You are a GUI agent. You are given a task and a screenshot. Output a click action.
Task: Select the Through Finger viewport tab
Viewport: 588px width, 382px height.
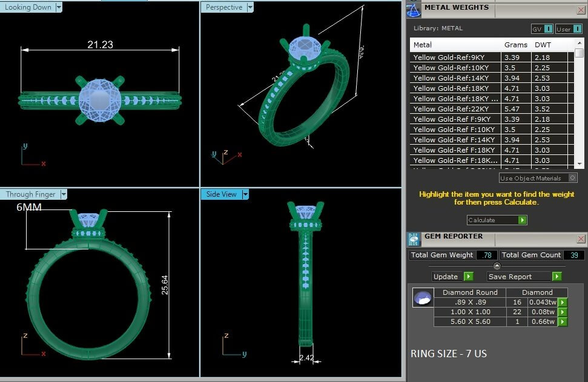click(30, 194)
